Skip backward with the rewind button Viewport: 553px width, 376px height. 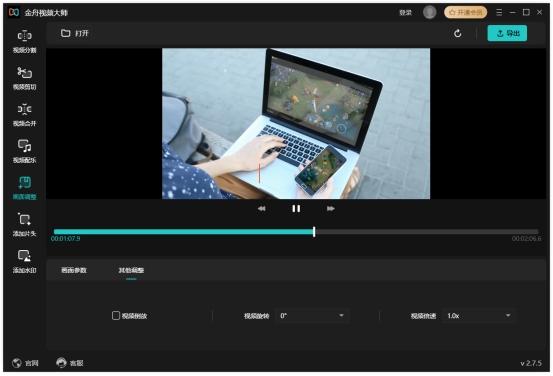(x=262, y=209)
